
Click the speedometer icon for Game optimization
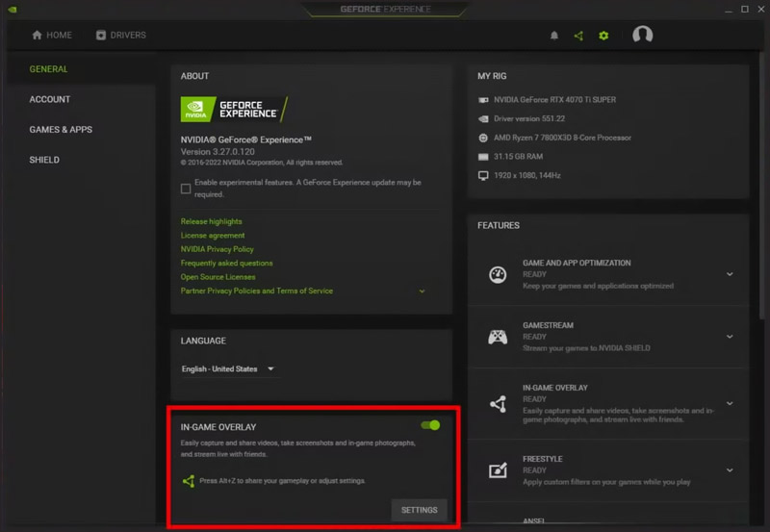[498, 274]
